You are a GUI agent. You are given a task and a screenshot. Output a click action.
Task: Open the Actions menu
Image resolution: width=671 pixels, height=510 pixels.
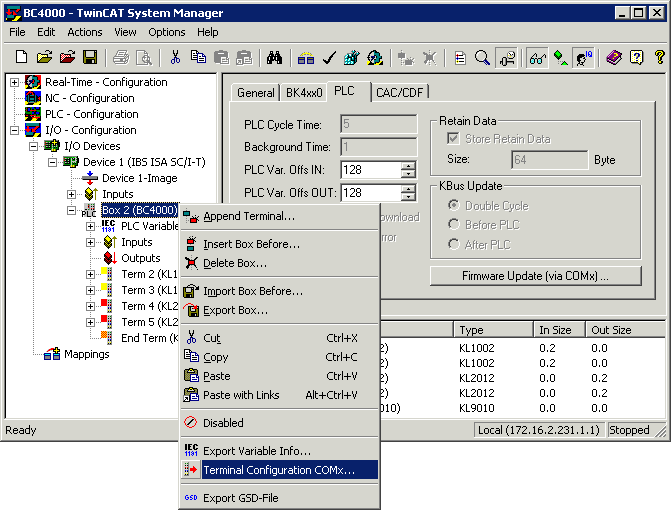[85, 32]
